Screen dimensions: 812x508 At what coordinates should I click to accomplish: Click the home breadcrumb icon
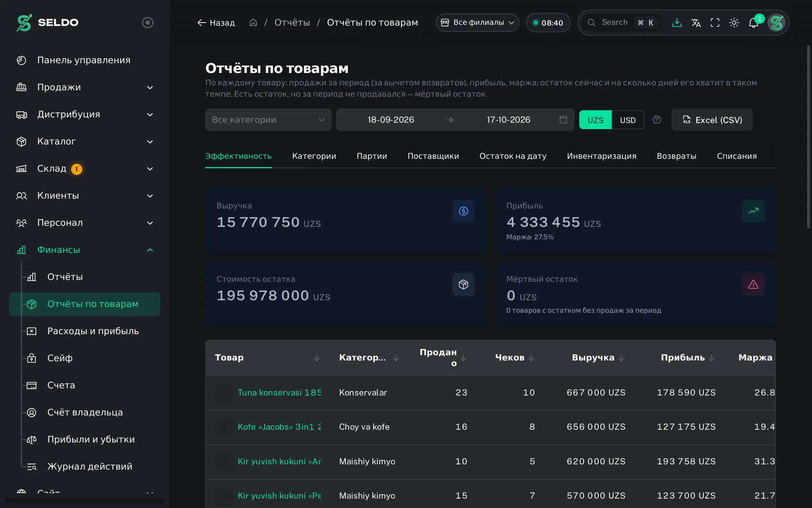[x=253, y=23]
